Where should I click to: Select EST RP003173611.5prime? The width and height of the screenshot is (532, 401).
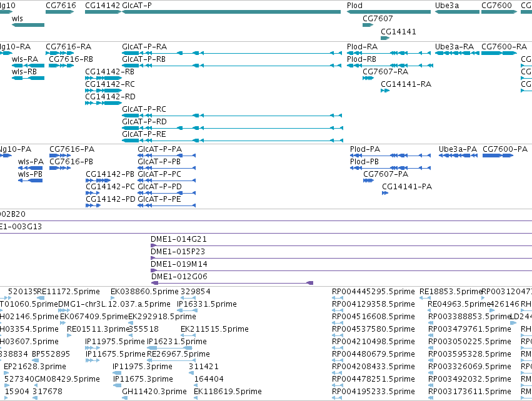tap(431, 398)
